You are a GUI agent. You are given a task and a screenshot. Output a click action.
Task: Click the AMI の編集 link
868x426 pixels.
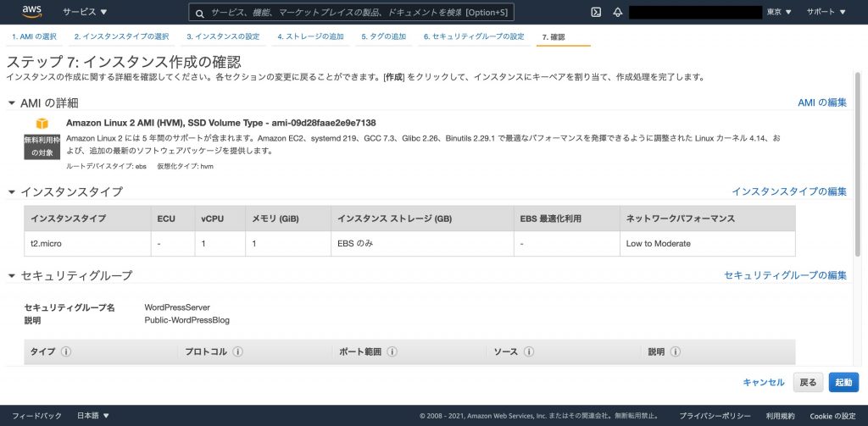[822, 103]
